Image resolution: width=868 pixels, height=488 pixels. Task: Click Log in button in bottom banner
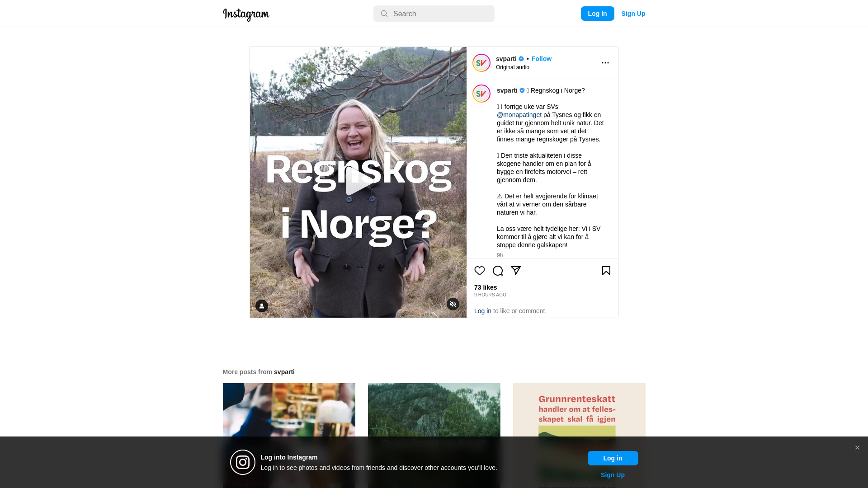tap(613, 458)
